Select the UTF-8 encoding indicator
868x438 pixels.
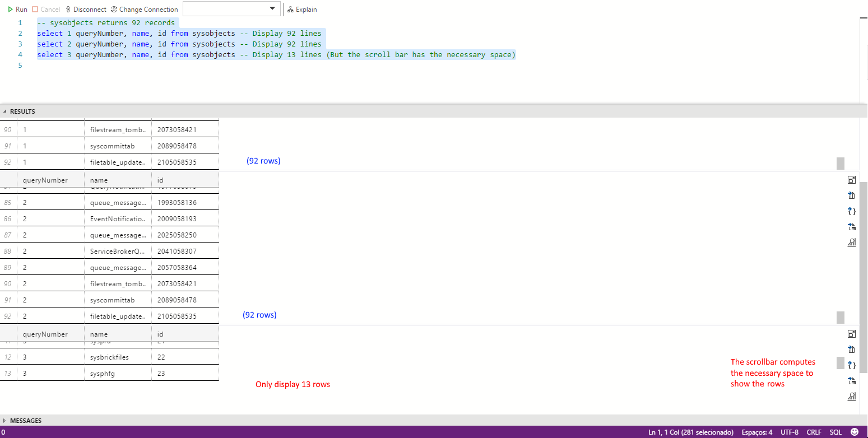790,432
